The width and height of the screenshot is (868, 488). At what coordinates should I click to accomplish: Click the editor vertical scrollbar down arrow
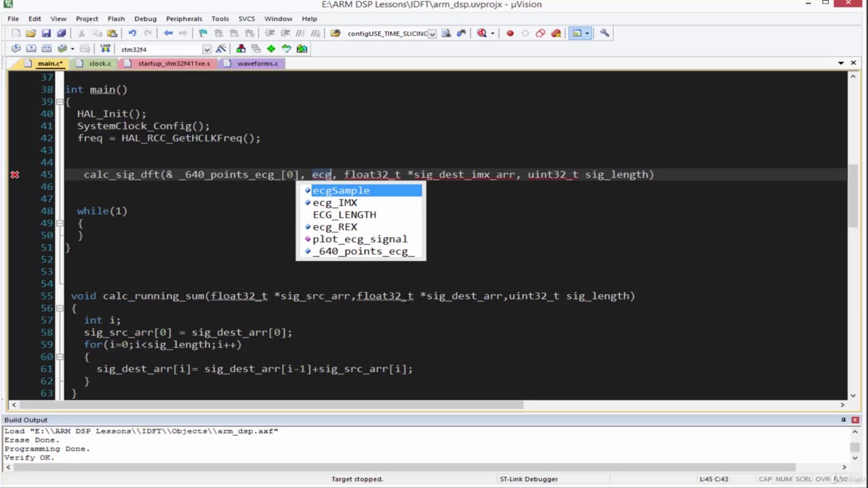[853, 394]
